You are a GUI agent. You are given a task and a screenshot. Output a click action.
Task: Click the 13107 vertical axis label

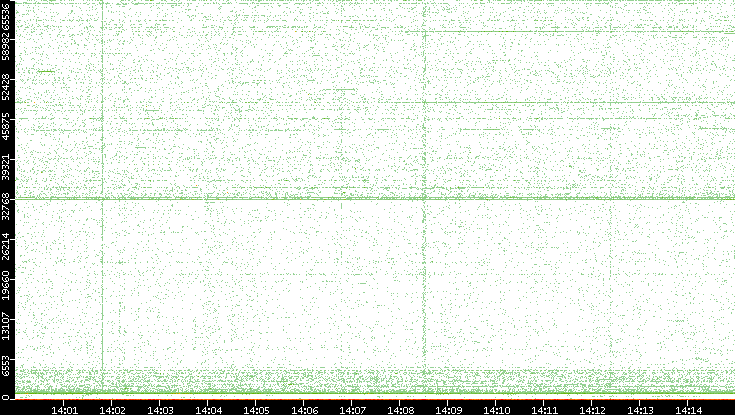pyautogui.click(x=6, y=325)
